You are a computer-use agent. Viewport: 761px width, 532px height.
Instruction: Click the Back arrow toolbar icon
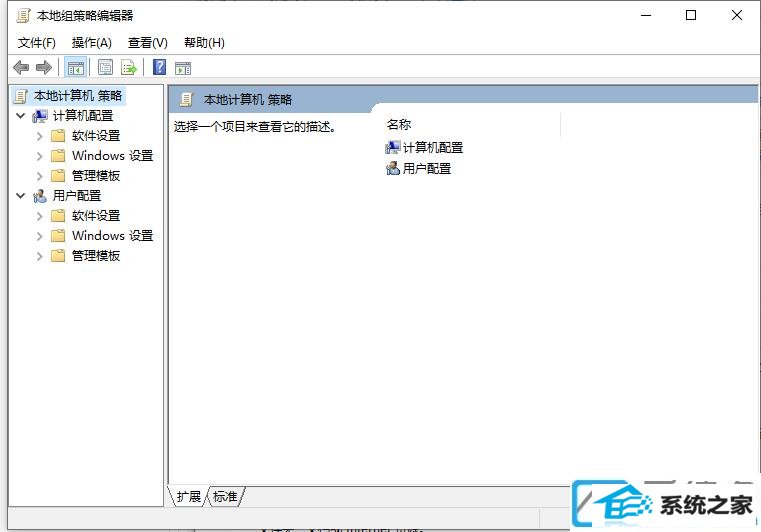coord(21,67)
